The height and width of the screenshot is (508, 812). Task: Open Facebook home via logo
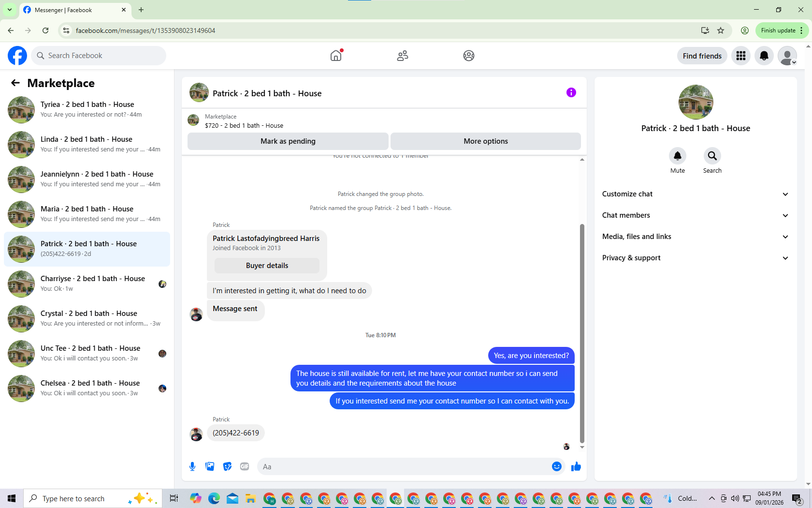point(17,56)
